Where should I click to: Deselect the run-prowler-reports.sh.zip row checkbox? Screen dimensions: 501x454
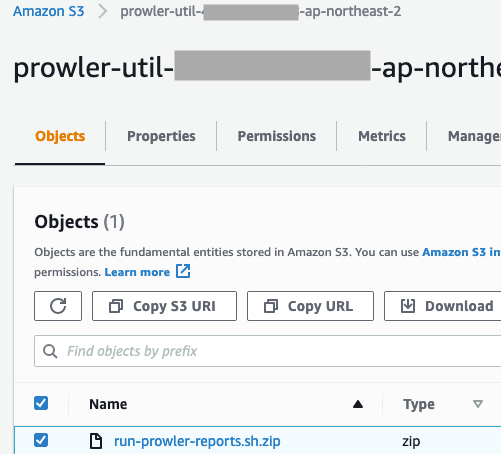41,440
